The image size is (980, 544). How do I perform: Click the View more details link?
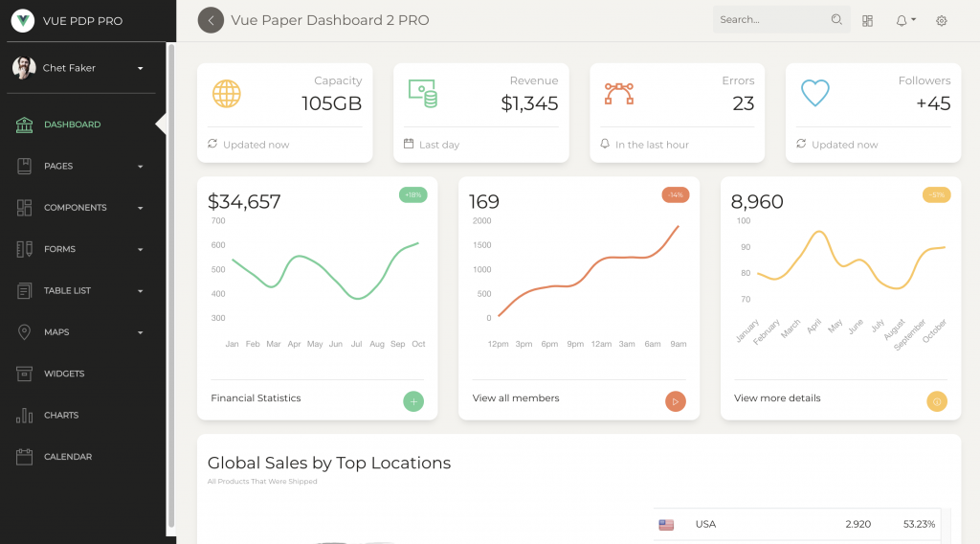pyautogui.click(x=777, y=398)
